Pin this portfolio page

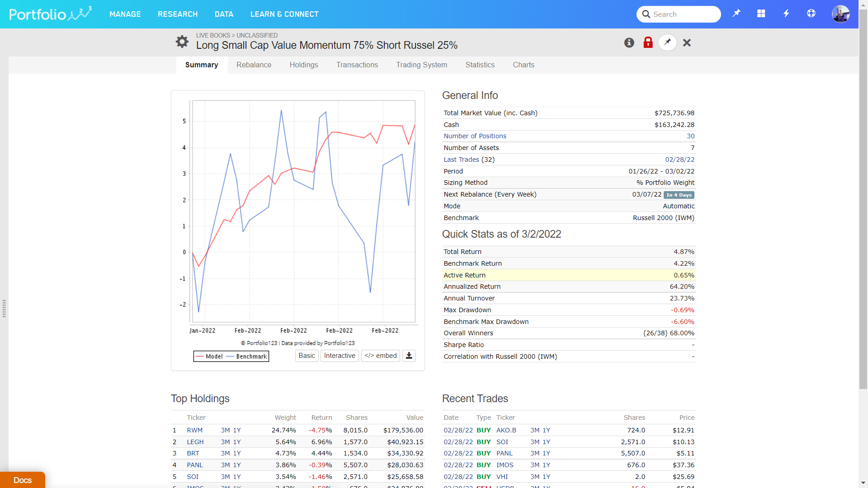point(667,42)
